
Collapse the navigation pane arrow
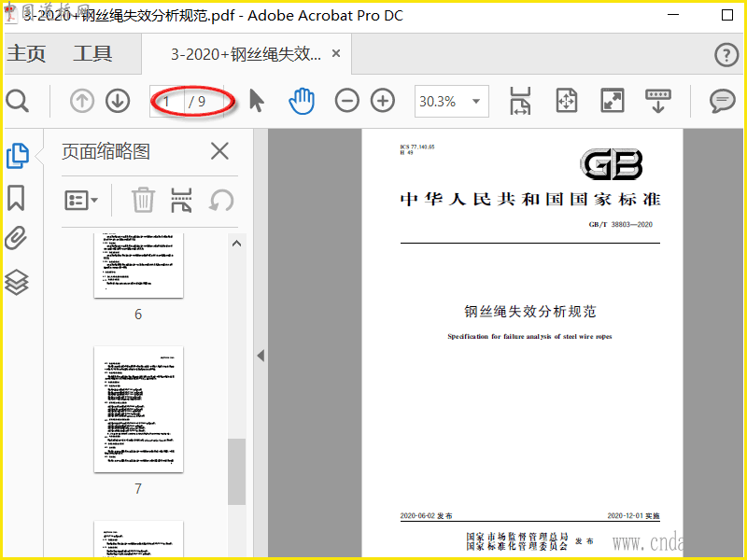(261, 356)
